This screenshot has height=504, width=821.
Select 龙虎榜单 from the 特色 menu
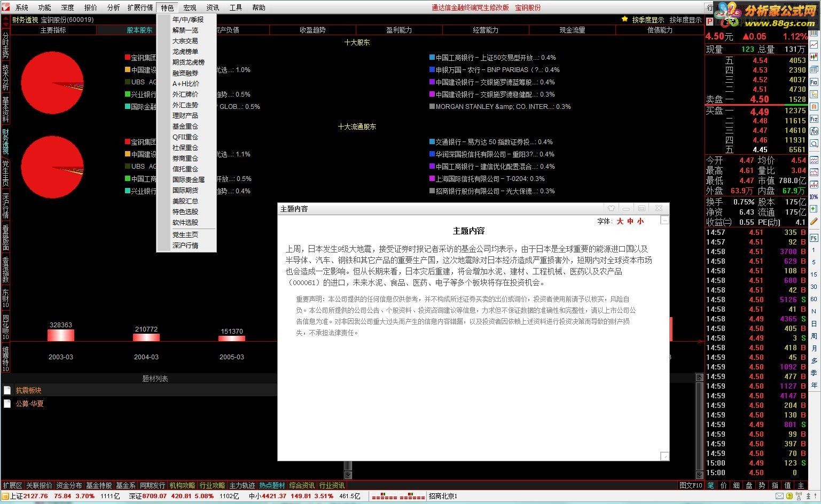[185, 51]
